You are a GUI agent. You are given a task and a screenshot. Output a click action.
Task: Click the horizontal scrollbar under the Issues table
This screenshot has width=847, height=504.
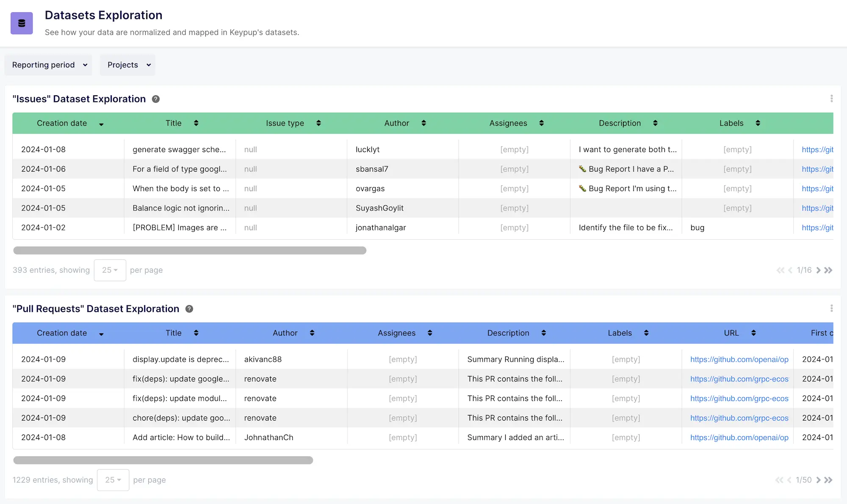pos(190,250)
